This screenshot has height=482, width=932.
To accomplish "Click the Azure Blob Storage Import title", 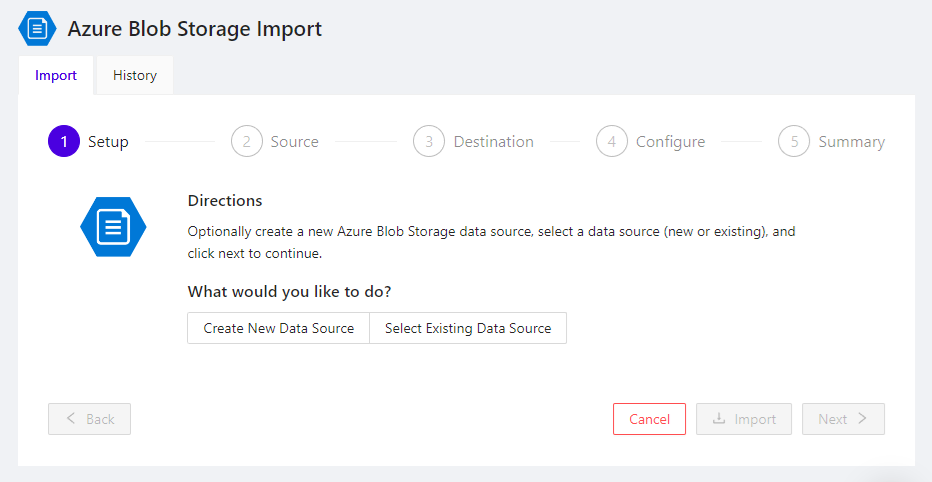I will (x=195, y=29).
